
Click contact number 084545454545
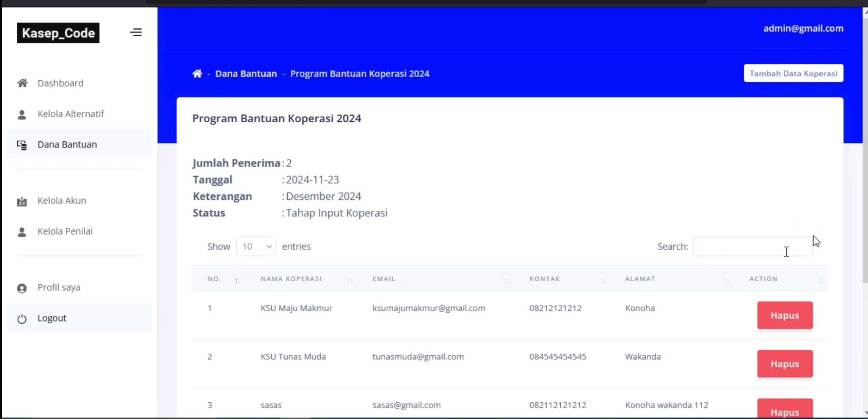(x=558, y=356)
